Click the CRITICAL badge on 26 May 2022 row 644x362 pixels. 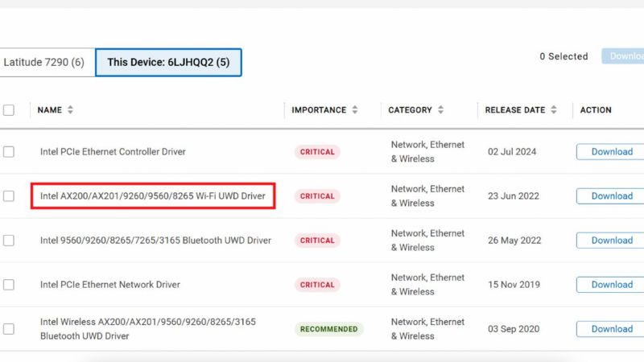tap(317, 241)
